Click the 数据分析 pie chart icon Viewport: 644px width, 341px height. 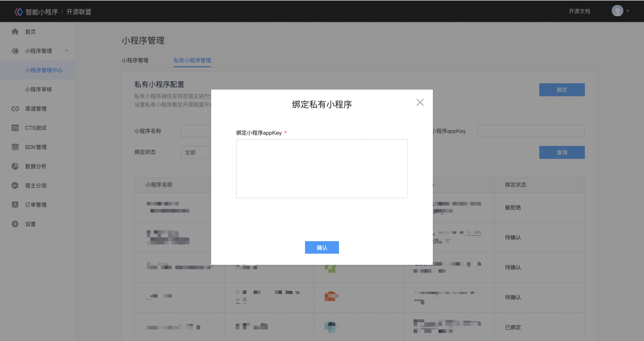click(x=15, y=166)
